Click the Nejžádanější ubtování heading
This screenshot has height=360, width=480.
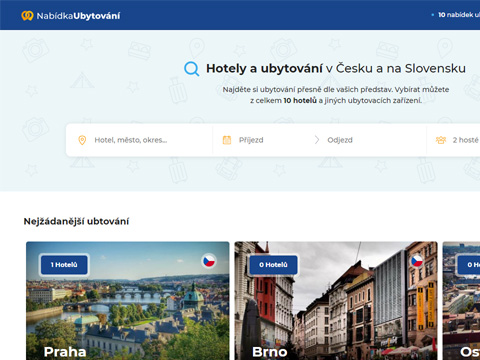(x=76, y=221)
